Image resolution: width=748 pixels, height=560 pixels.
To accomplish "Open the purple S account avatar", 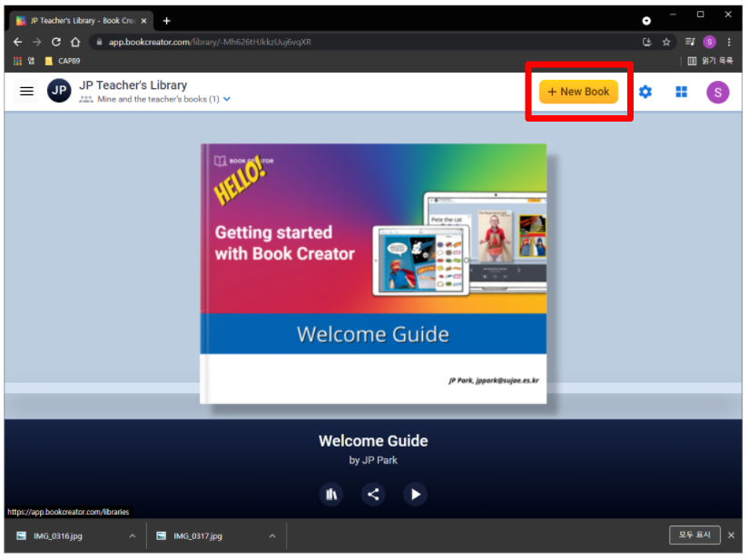I will [x=717, y=93].
